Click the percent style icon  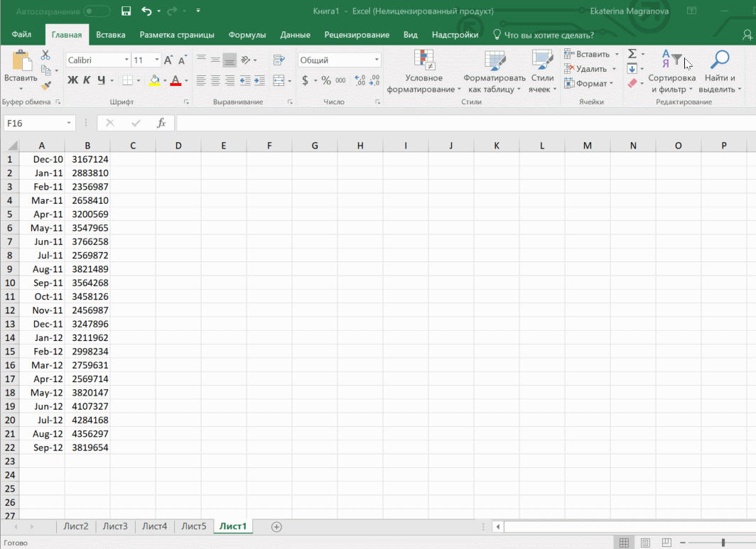coord(326,81)
